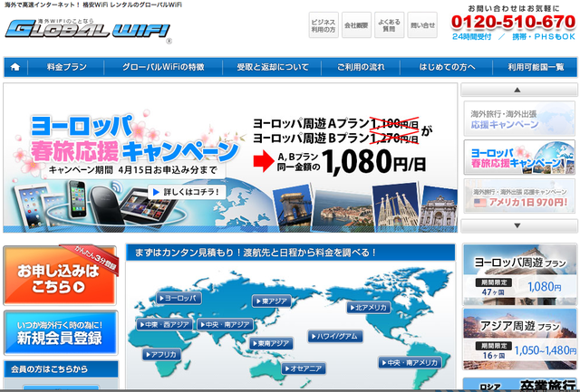Select ヨーロッパ region on map

[x=179, y=298]
